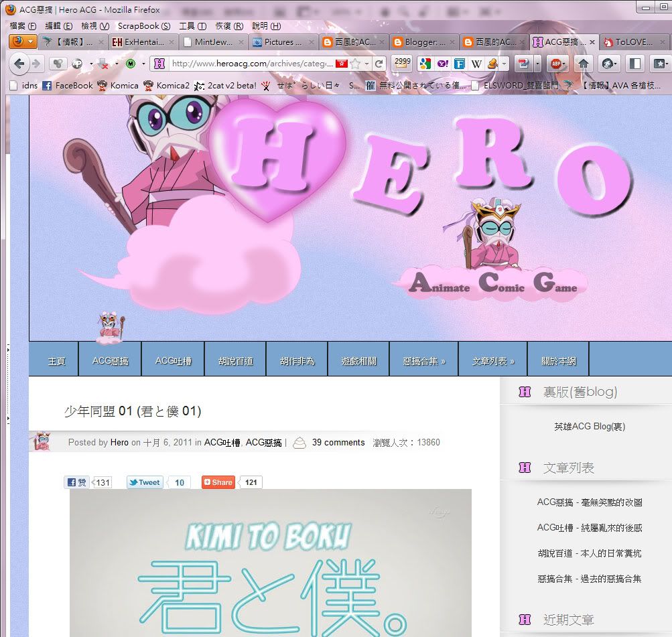Click the orange Share button
Image resolution: width=672 pixels, height=637 pixels.
pos(218,482)
